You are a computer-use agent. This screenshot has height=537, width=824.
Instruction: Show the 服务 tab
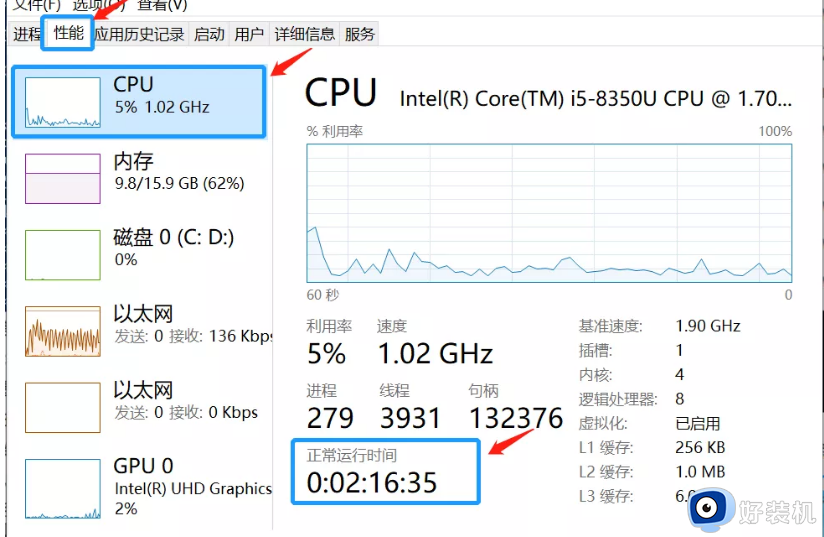(x=360, y=34)
